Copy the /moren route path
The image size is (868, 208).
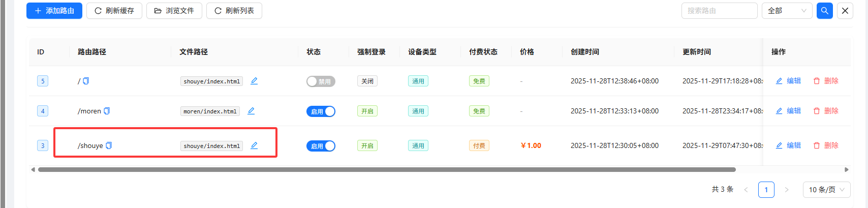pyautogui.click(x=107, y=111)
